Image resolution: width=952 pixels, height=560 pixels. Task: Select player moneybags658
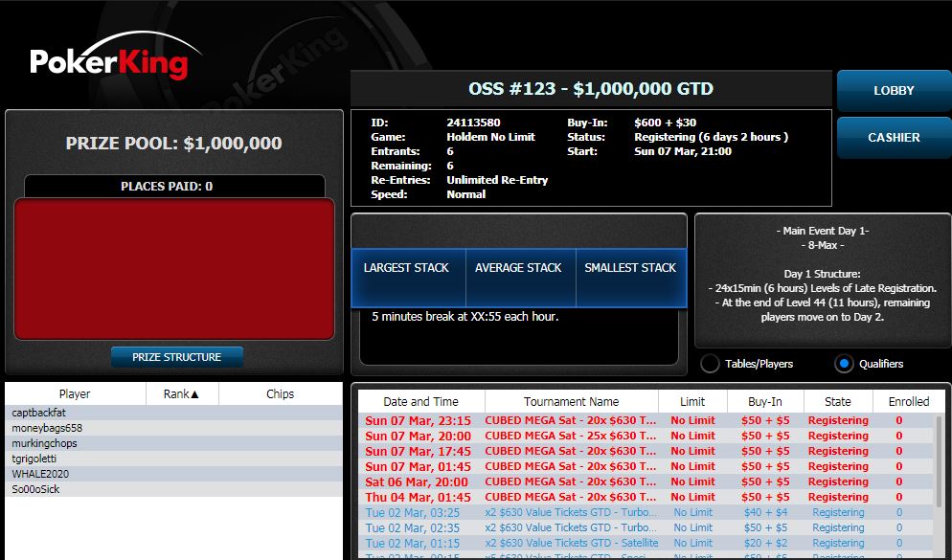[x=173, y=428]
